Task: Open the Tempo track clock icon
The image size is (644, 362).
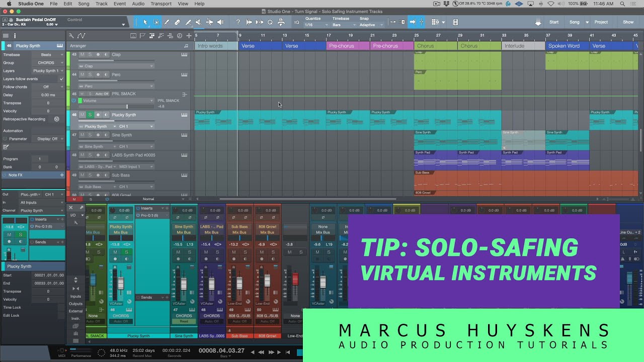Action: (x=180, y=36)
